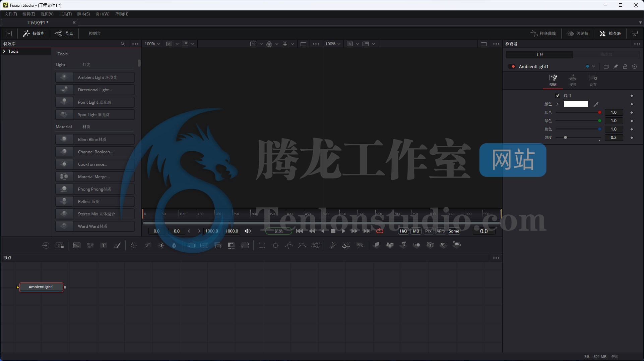The image size is (644, 361).
Task: Mute audio using the speaker icon
Action: tap(248, 231)
